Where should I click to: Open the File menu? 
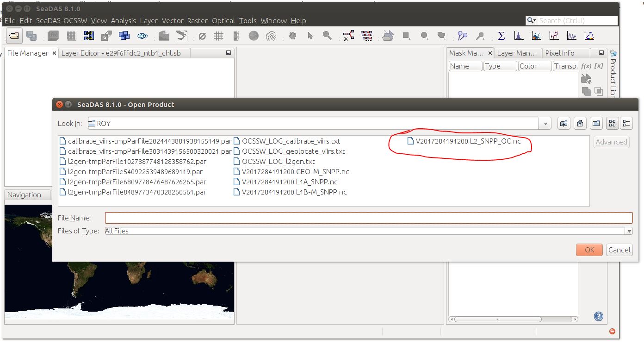(10, 21)
